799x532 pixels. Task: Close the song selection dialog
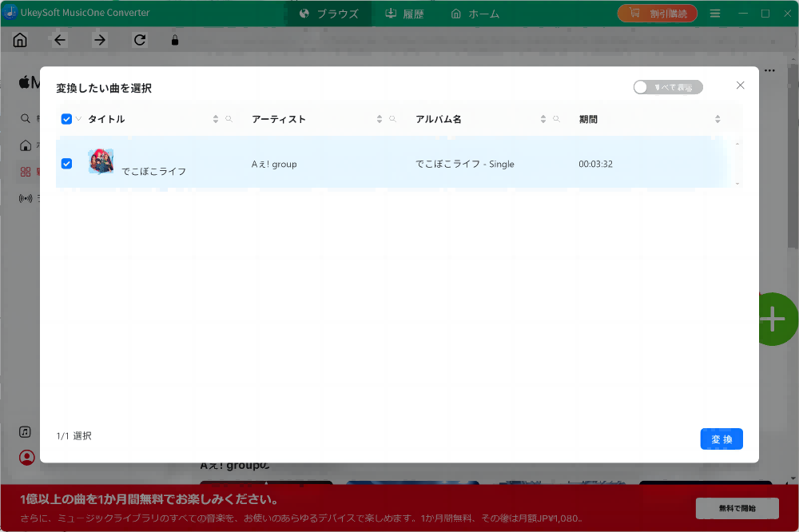pyautogui.click(x=741, y=85)
